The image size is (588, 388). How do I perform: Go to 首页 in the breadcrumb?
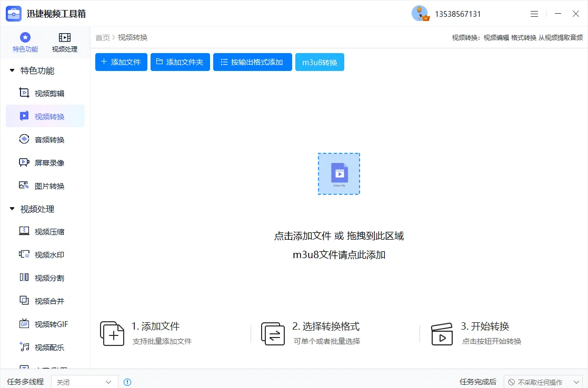[102, 37]
